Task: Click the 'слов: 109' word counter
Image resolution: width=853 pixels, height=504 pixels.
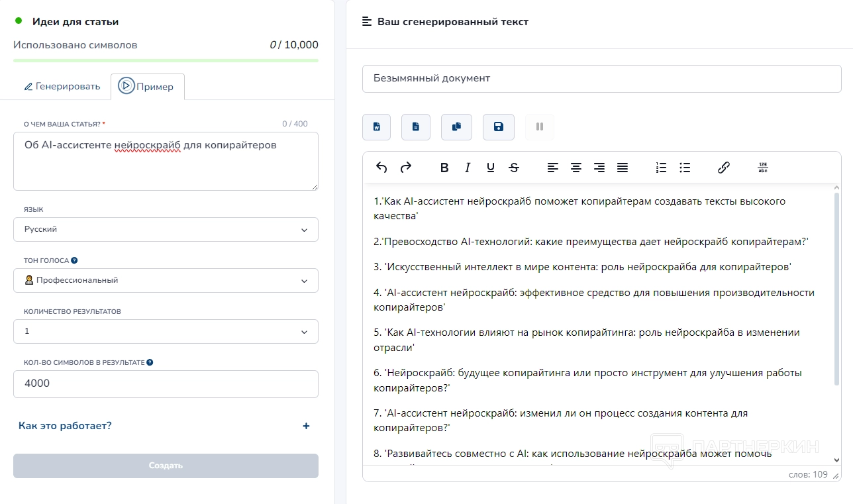Action: tap(808, 475)
